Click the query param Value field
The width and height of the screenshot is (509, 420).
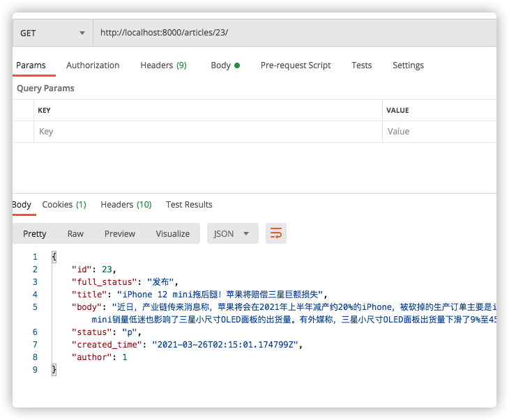click(439, 132)
